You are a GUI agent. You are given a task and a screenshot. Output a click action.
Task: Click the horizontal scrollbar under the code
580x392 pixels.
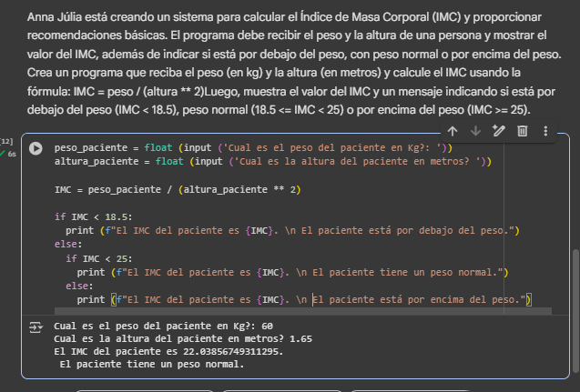click(x=303, y=311)
